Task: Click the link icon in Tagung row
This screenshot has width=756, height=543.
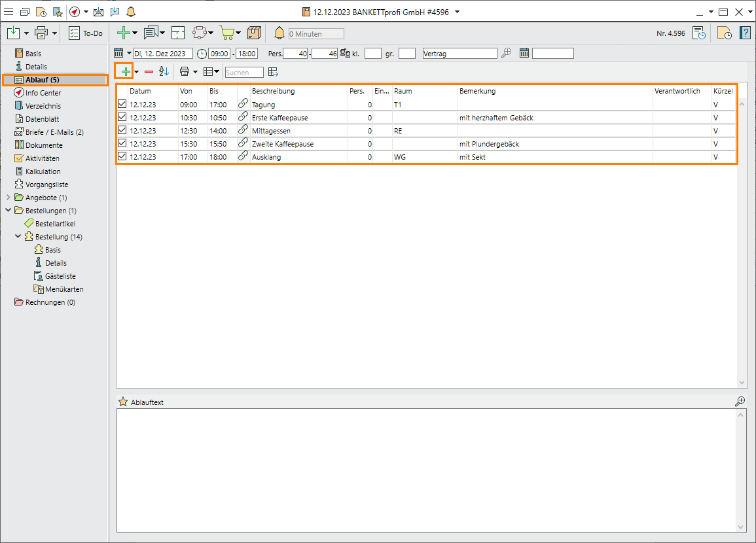Action: tap(243, 104)
